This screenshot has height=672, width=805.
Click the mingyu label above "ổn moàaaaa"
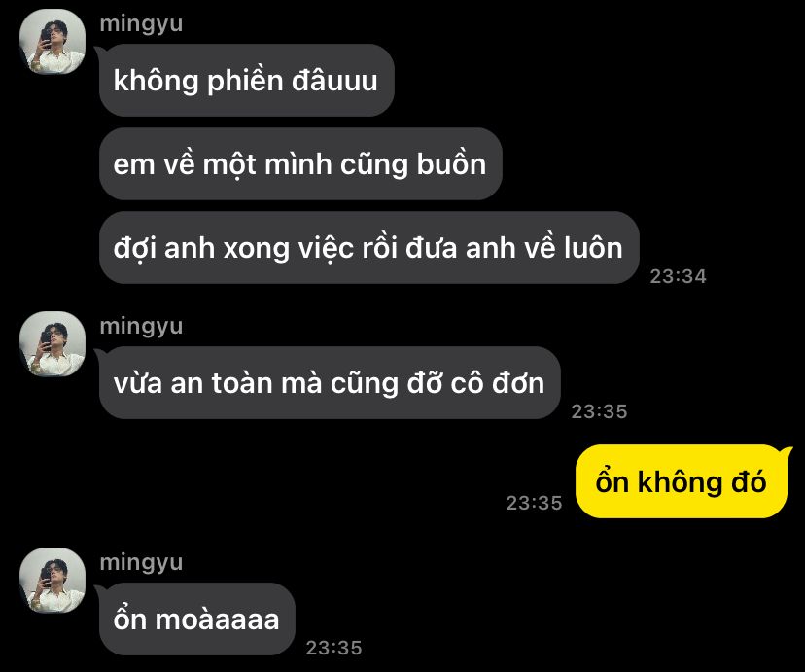(141, 563)
